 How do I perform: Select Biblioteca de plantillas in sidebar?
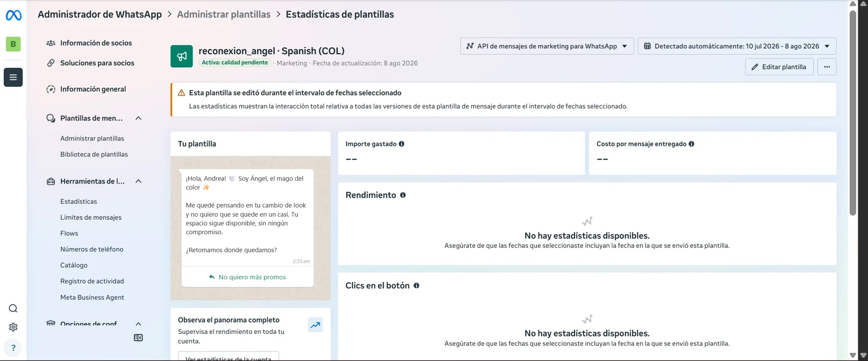(x=94, y=154)
